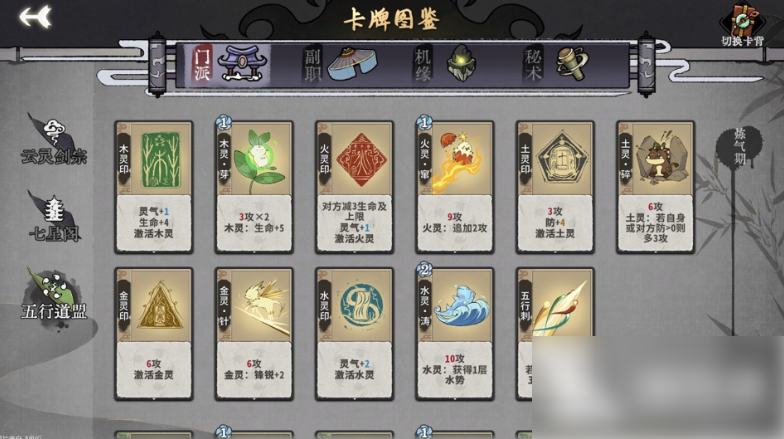Open the 机缘 tab
Viewport: 784px width, 439px height.
pyautogui.click(x=444, y=64)
